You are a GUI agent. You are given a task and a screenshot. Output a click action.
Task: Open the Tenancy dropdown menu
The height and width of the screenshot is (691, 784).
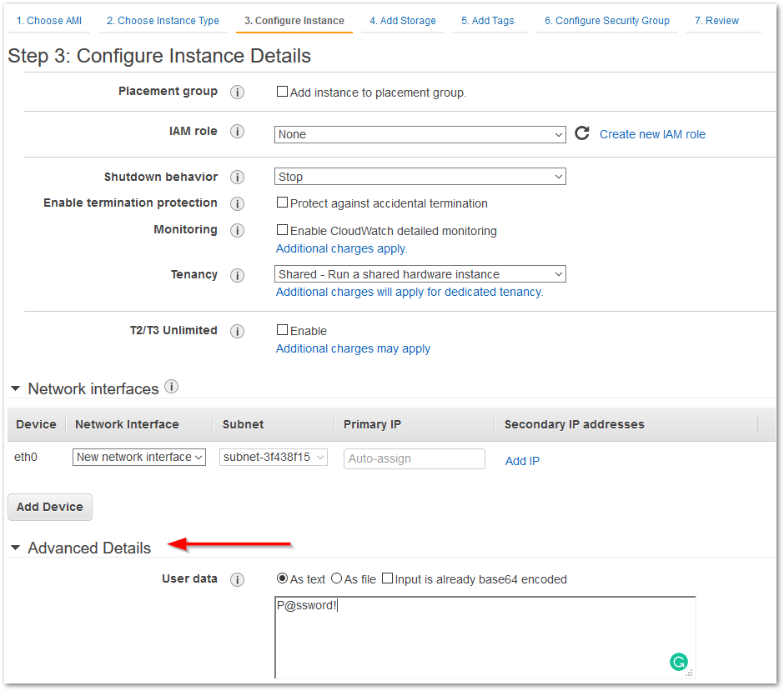coord(420,274)
